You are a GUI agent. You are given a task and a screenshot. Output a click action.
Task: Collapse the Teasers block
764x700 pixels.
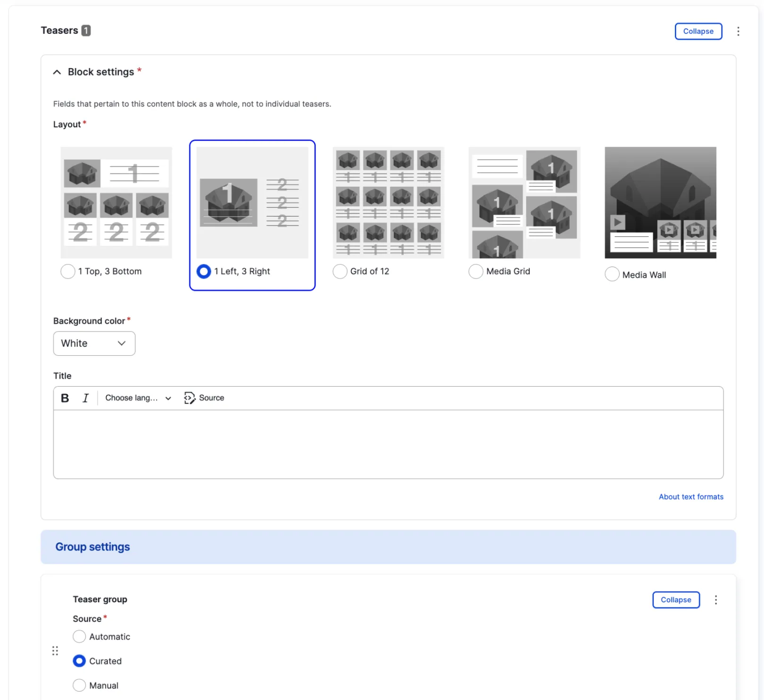pos(698,31)
